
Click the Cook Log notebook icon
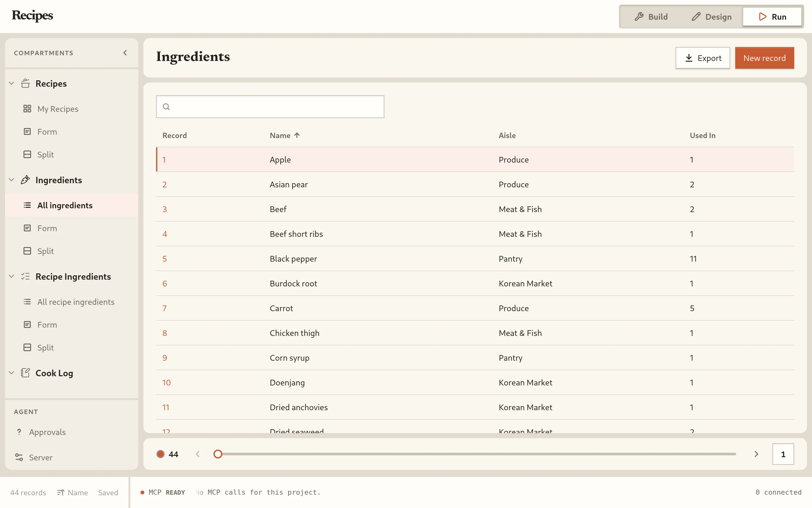click(x=25, y=373)
